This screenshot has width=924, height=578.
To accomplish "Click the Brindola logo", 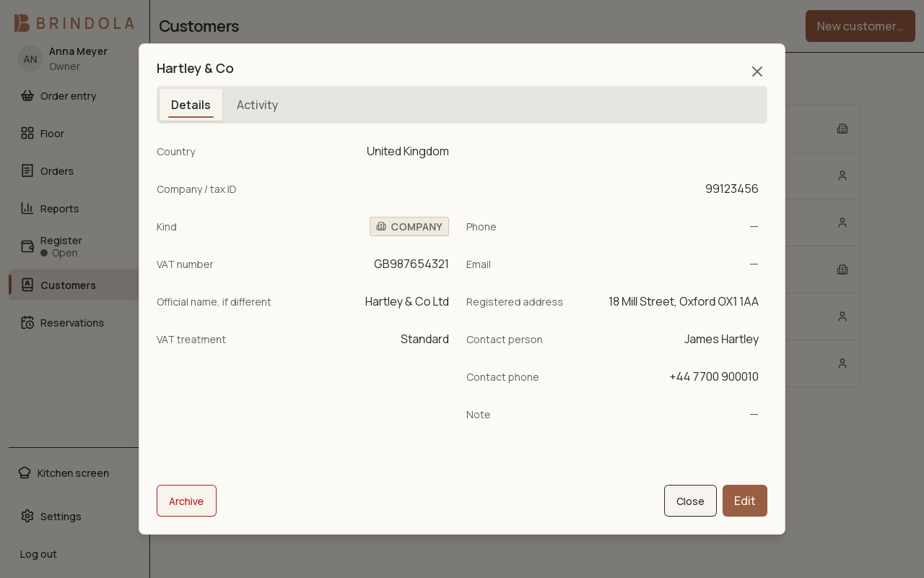I will [74, 23].
